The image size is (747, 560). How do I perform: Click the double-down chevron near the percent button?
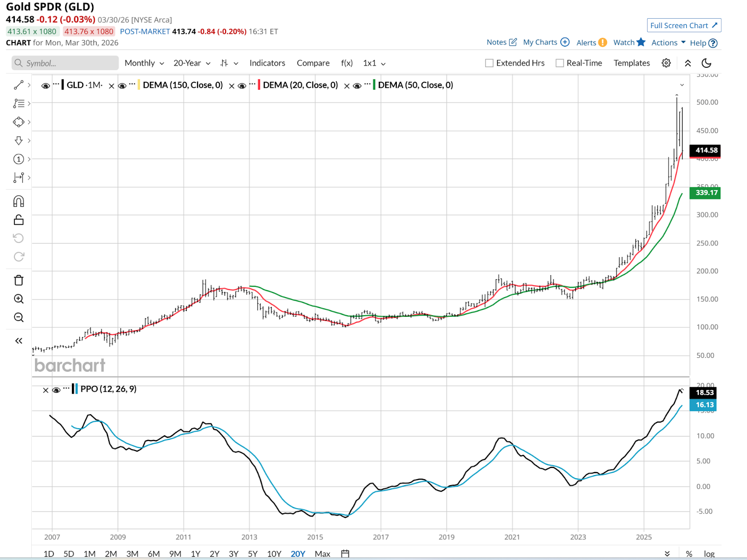(x=667, y=554)
